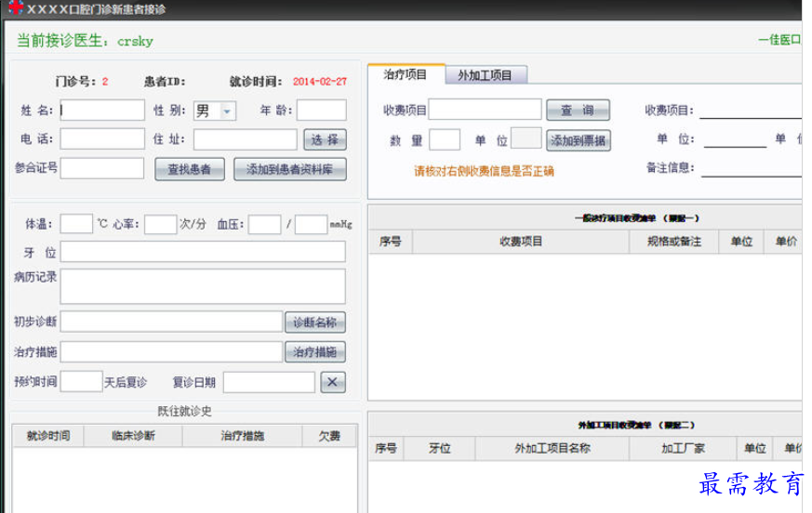Image resolution: width=812 pixels, height=513 pixels.
Task: Click the 单位 header in the treatment list
Action: pyautogui.click(x=741, y=242)
